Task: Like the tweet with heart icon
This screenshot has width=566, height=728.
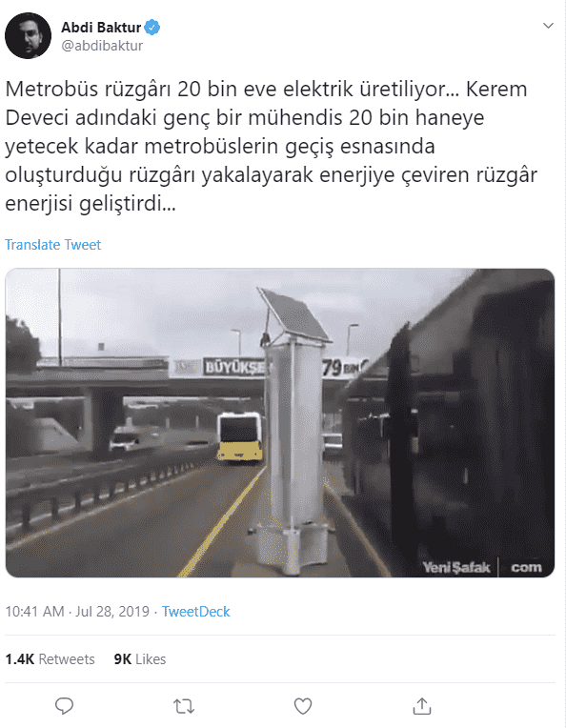Action: pos(303,706)
